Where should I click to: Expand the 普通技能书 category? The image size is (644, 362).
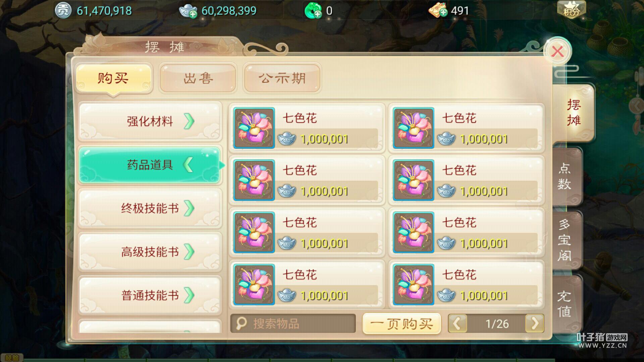[150, 296]
